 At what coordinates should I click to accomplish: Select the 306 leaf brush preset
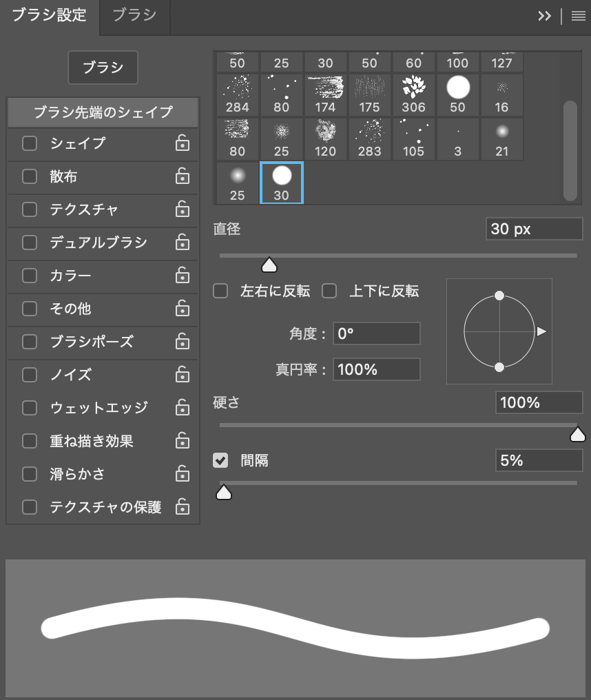[413, 94]
